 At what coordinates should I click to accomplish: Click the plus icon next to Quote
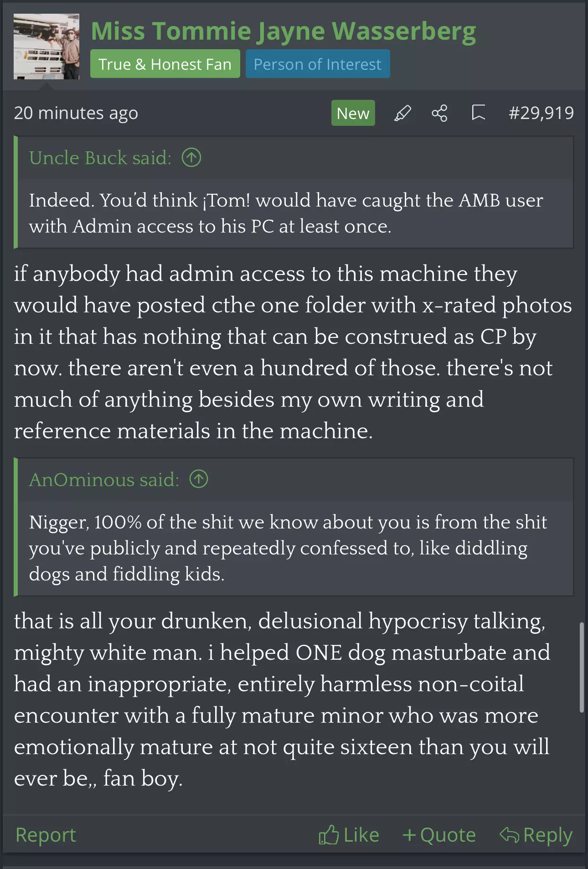[x=409, y=835]
